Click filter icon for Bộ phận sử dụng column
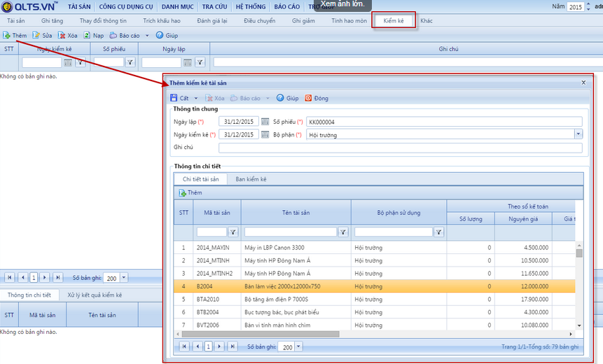 click(439, 232)
